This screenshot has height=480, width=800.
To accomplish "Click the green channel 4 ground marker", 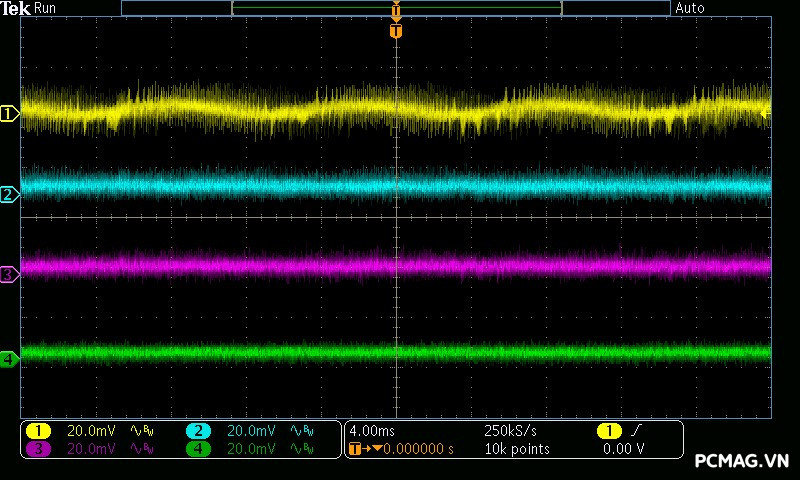I will click(9, 358).
